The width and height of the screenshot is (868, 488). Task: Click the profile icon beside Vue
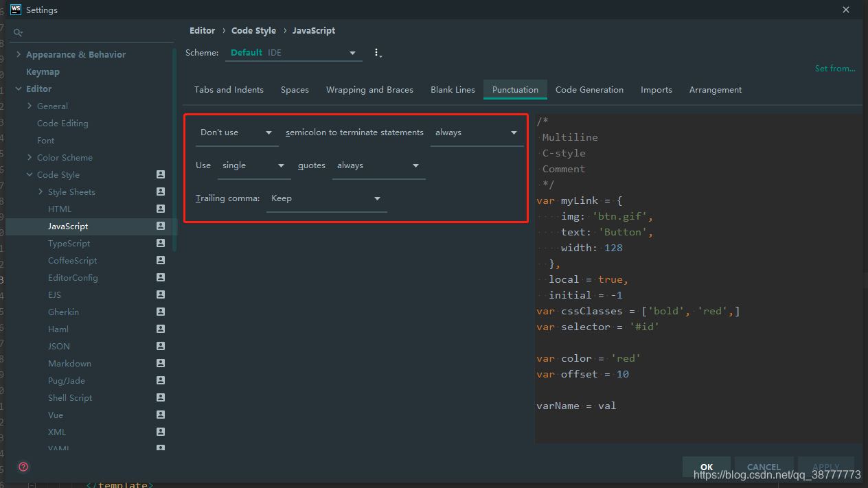pos(161,415)
